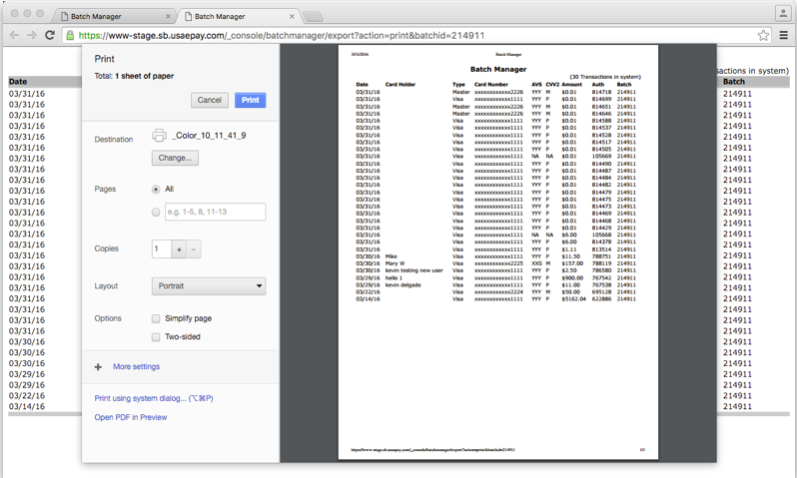Bookmark page using the star icon
The width and height of the screenshot is (797, 478).
[763, 35]
